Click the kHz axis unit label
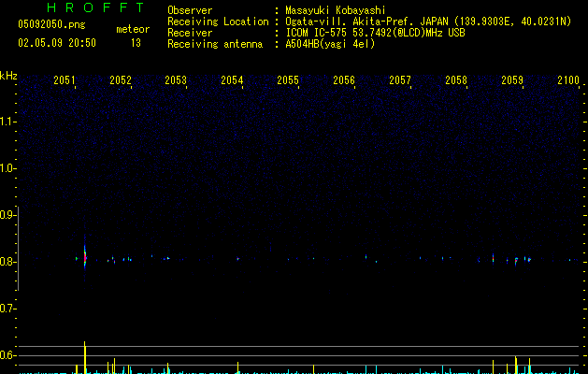The height and width of the screenshot is (374, 588). [8, 76]
